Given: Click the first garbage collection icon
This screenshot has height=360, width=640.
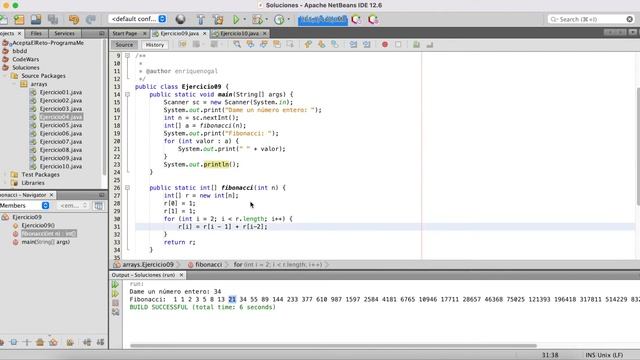Looking at the screenshot, I should pyautogui.click(x=356, y=19).
